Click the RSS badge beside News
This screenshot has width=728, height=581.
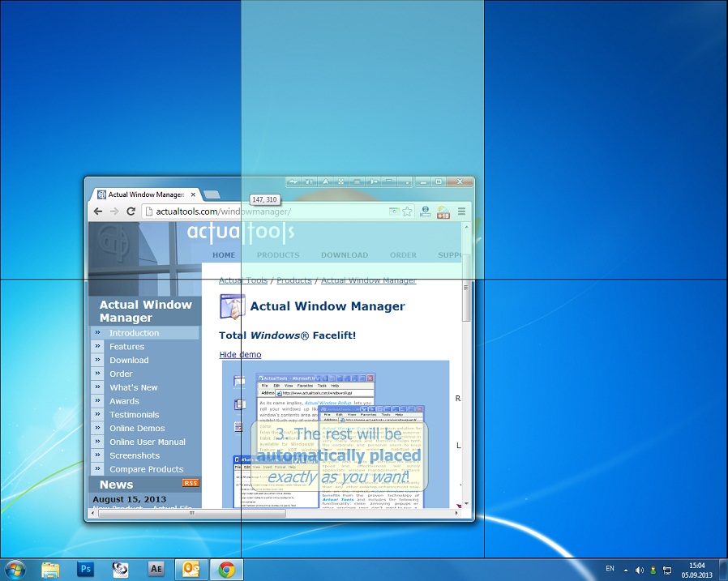pyautogui.click(x=191, y=483)
